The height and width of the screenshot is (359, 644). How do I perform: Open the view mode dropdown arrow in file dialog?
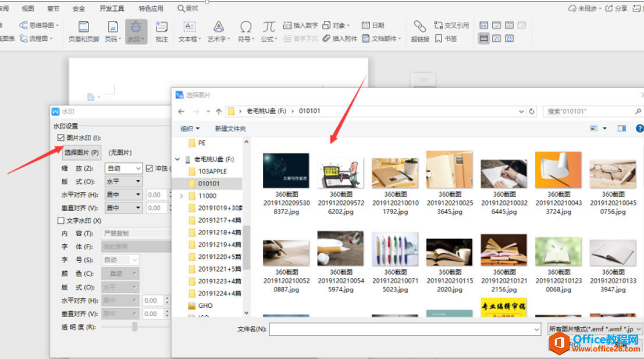(604, 129)
